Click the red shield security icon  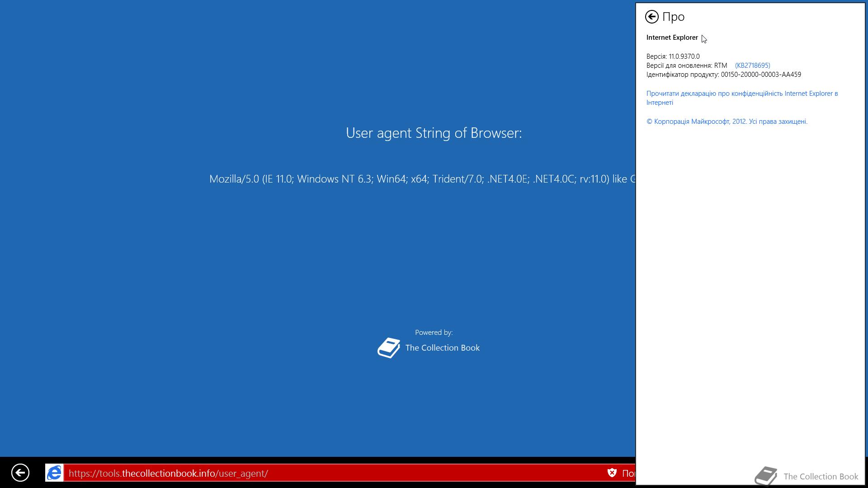pos(612,473)
